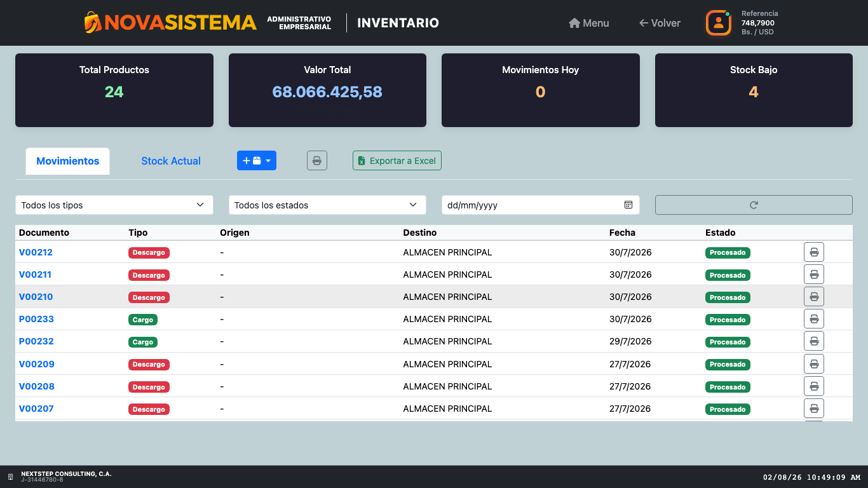Print movement P00233 row icon
868x488 pixels.
(x=814, y=319)
